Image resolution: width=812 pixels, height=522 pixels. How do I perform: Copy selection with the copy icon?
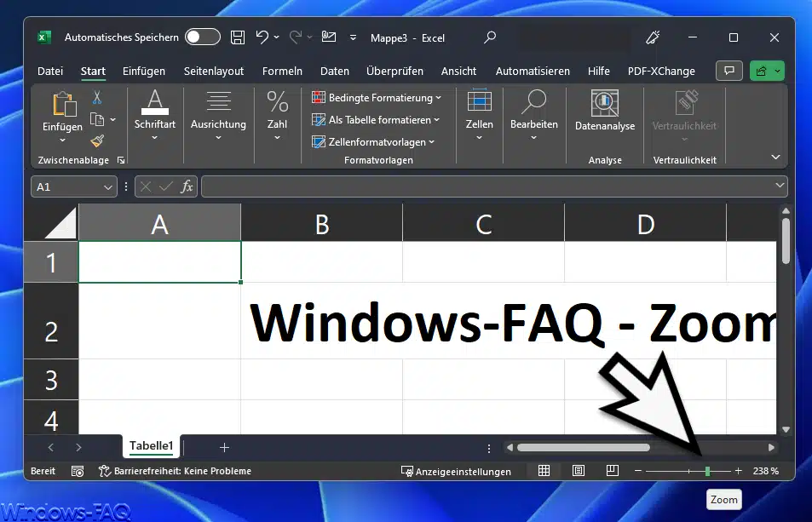tap(97, 119)
